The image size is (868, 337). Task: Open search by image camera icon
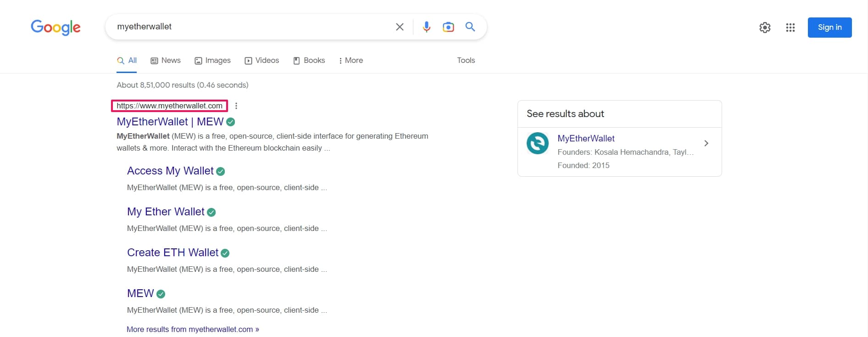pos(448,27)
